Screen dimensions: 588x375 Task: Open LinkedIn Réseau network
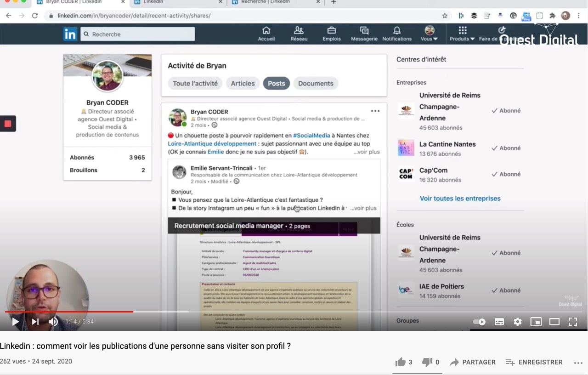[x=299, y=34]
